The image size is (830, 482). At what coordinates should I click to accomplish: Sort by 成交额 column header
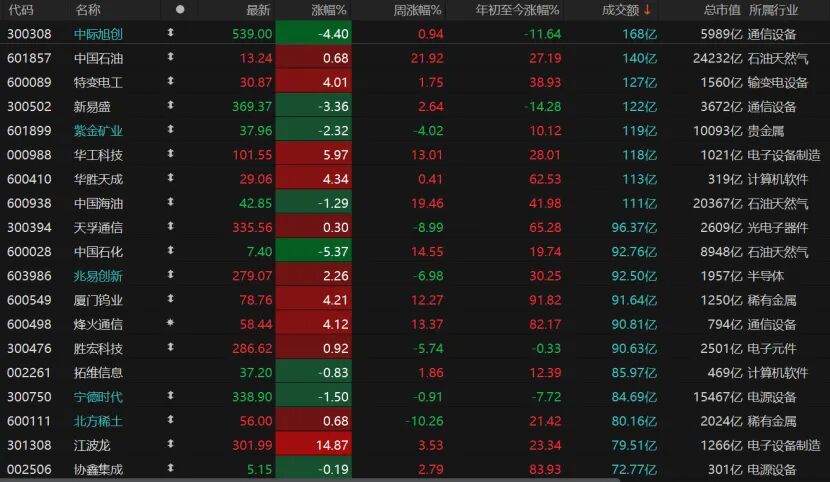pos(620,10)
